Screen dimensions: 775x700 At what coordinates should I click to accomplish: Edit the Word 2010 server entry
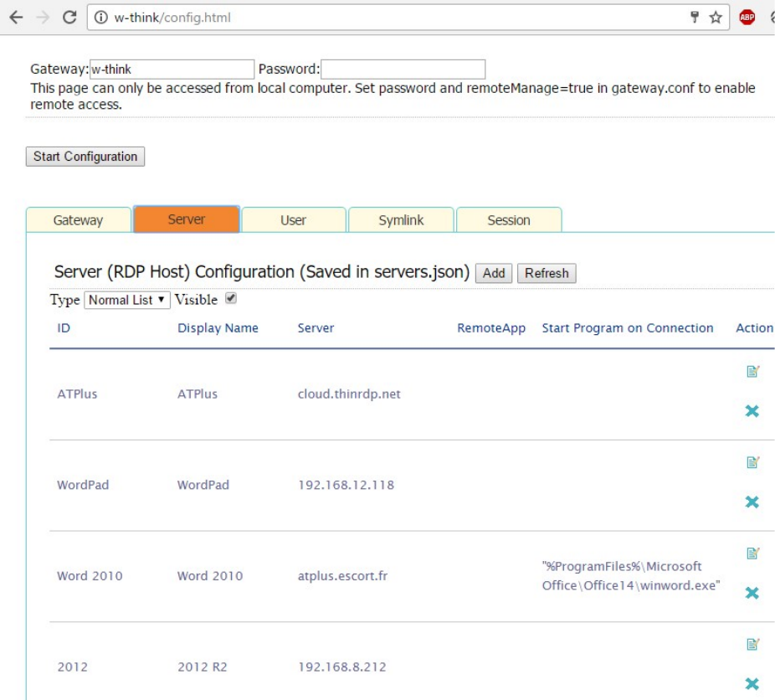coord(752,553)
